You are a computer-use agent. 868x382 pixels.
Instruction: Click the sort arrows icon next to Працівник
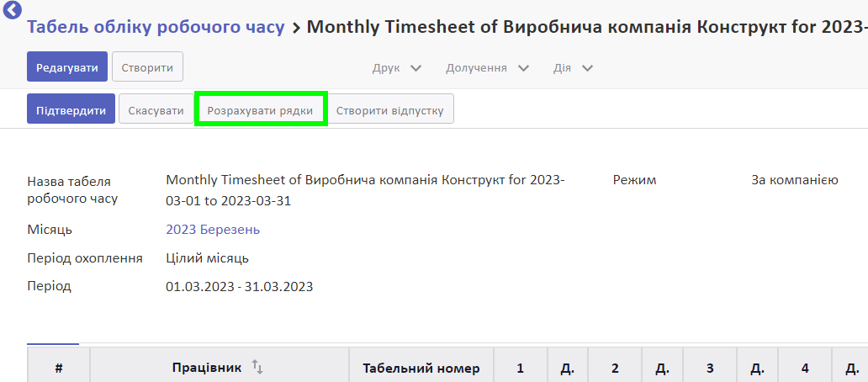coord(257,367)
